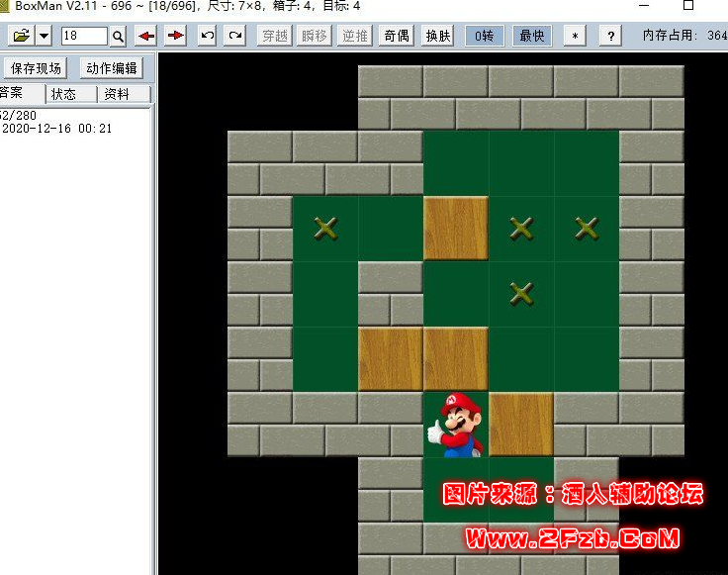Click the 换肤 change skin button
The image size is (728, 575).
[x=438, y=37]
